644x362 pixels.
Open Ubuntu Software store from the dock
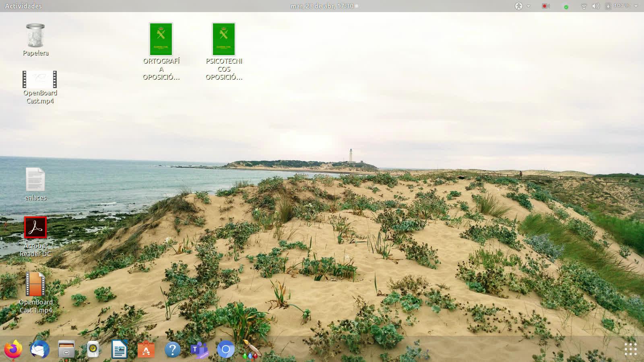point(146,349)
